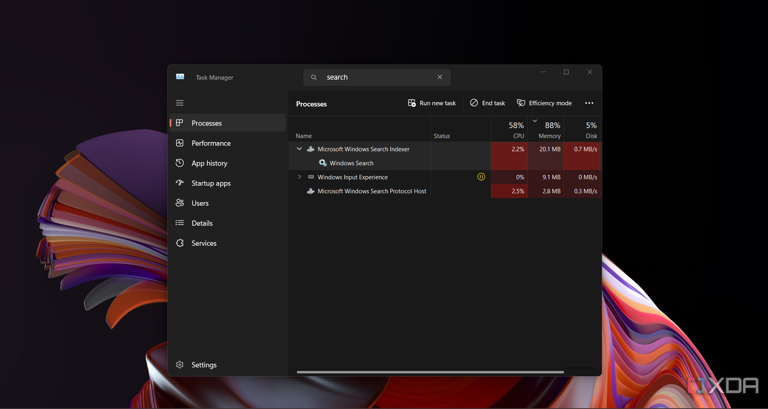Open the three-dot more options menu
The width and height of the screenshot is (768, 409).
click(x=589, y=103)
